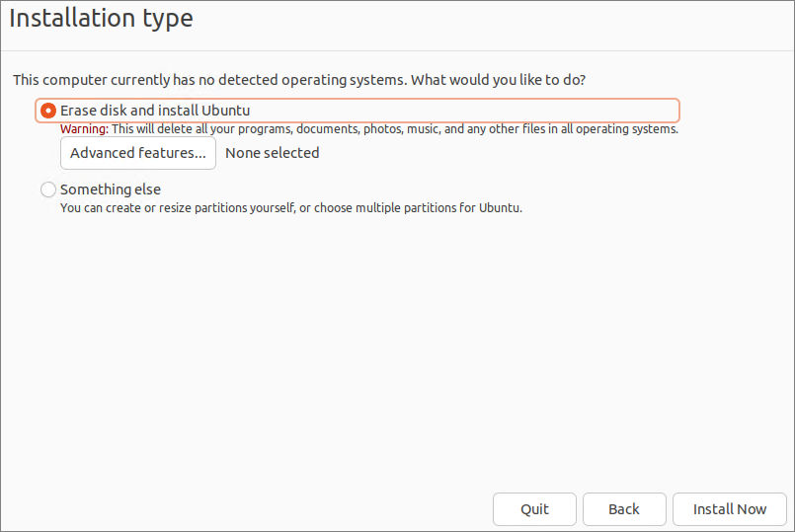Start installation with Install Now
Screen dimensions: 795x532
pyautogui.click(x=730, y=509)
